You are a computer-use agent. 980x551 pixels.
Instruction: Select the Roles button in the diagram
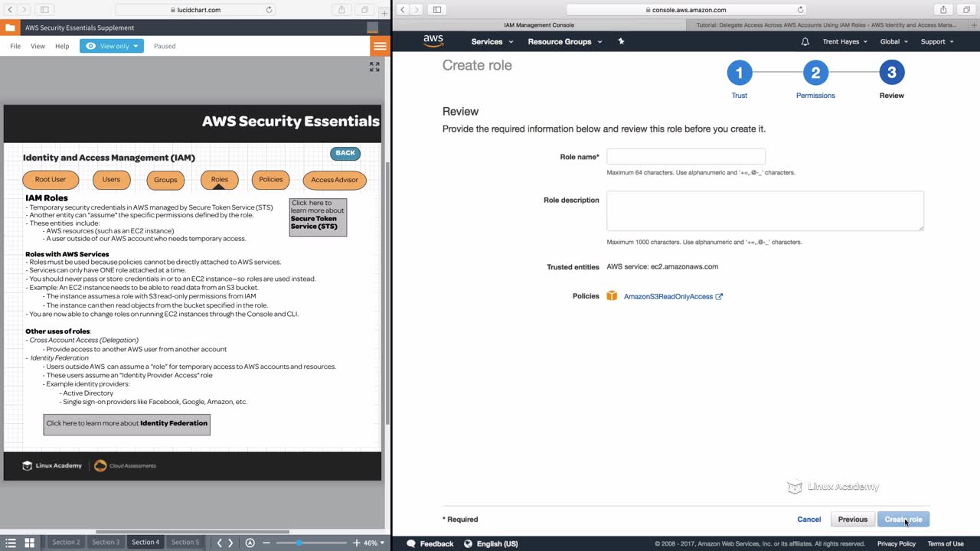(x=220, y=180)
